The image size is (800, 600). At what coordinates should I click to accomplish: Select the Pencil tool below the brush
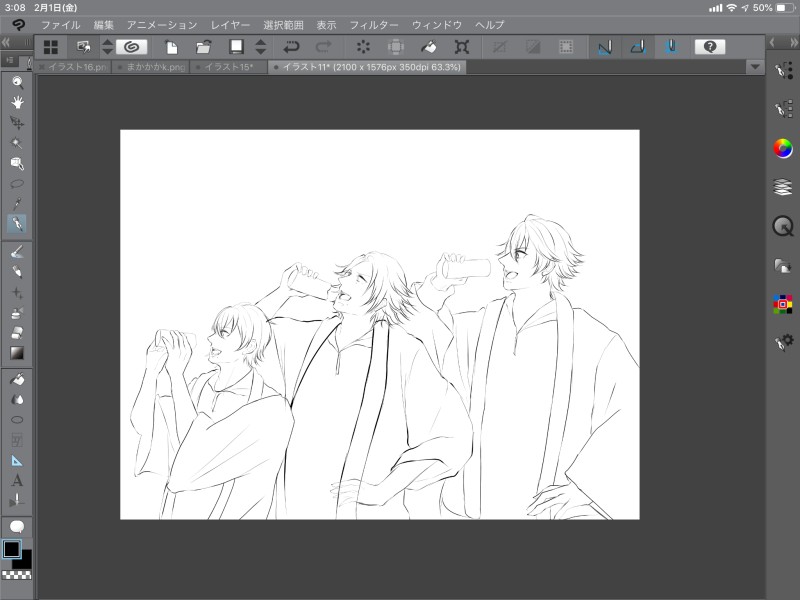[17, 272]
